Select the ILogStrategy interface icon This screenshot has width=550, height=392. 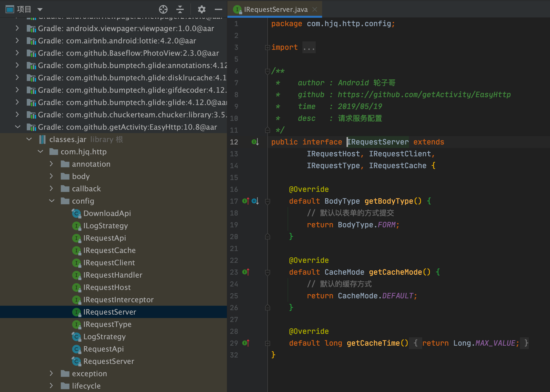coord(76,226)
